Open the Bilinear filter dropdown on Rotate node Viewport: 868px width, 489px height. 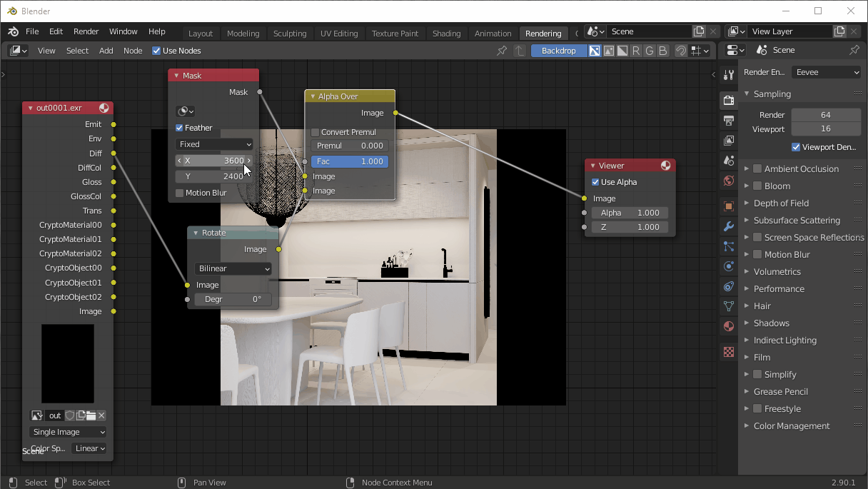(x=233, y=268)
